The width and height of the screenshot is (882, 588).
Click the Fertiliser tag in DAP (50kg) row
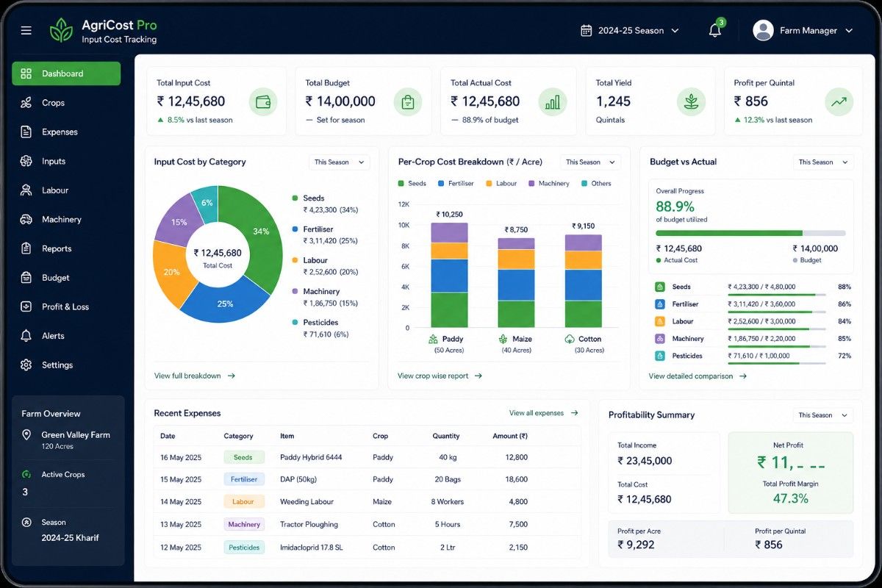[244, 479]
